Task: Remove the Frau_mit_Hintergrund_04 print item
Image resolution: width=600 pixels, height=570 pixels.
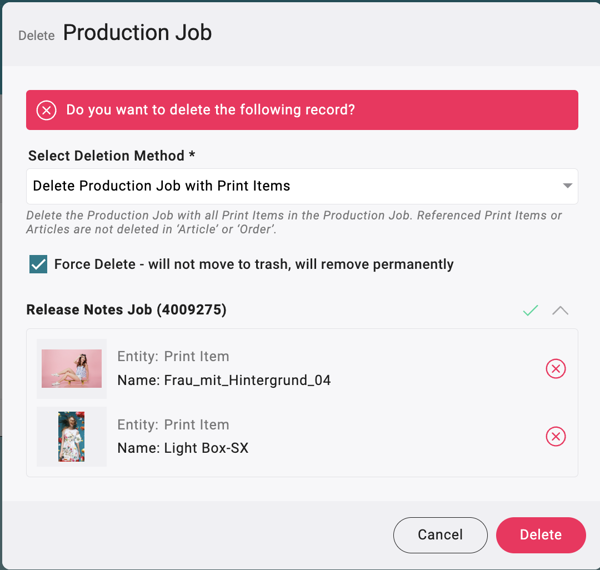Action: pyautogui.click(x=555, y=369)
